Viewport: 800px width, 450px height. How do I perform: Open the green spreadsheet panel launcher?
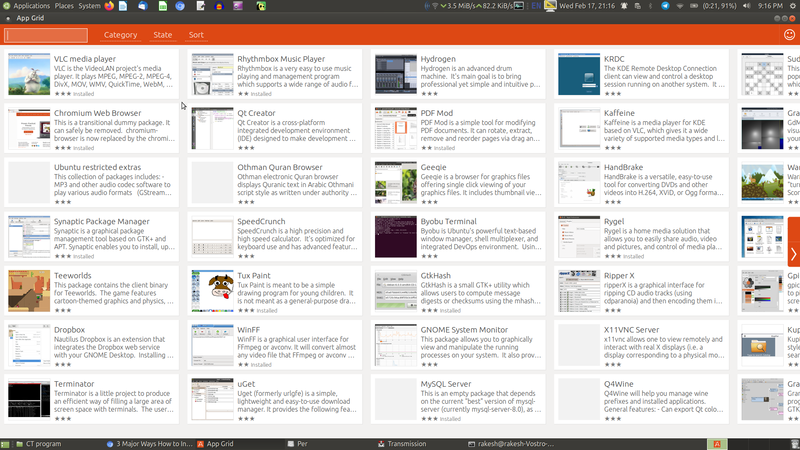coord(162,6)
